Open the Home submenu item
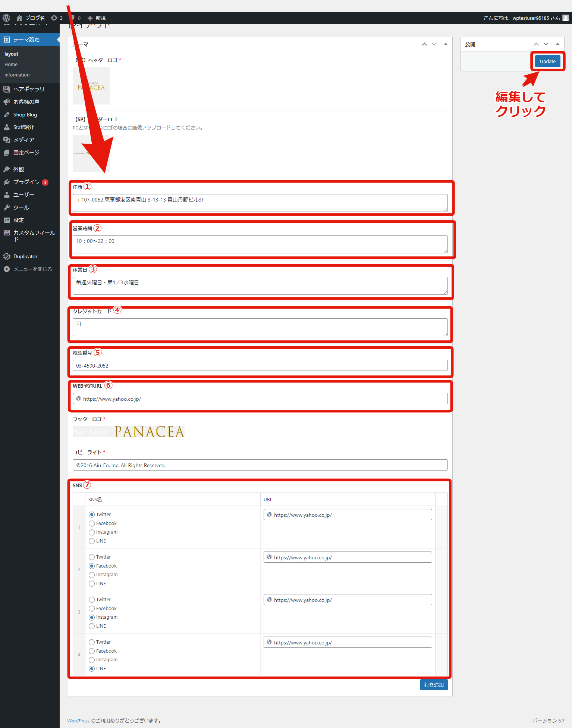Screen dimensions: 572x728 11,65
